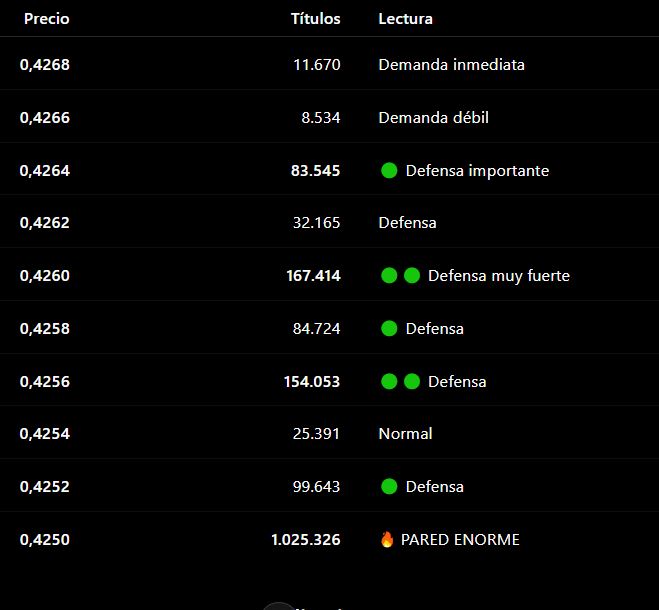
Task: Click the Demanda inmediata label
Action: click(451, 65)
